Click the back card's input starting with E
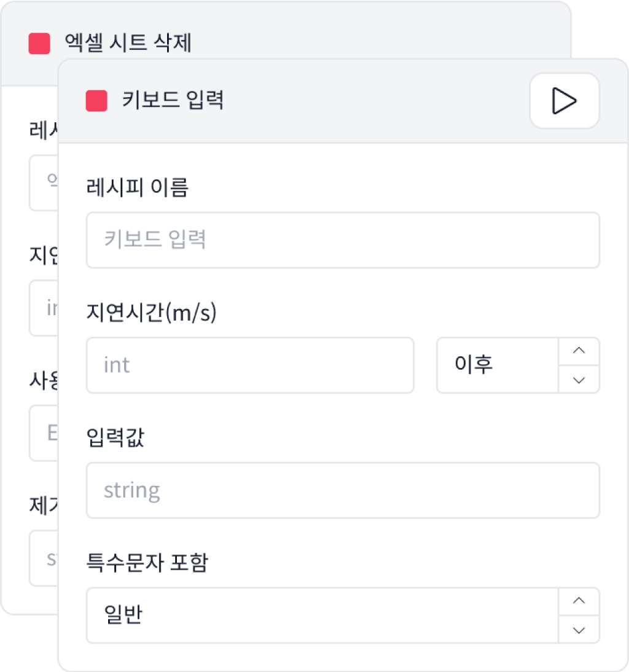The width and height of the screenshot is (629, 672). (43, 433)
